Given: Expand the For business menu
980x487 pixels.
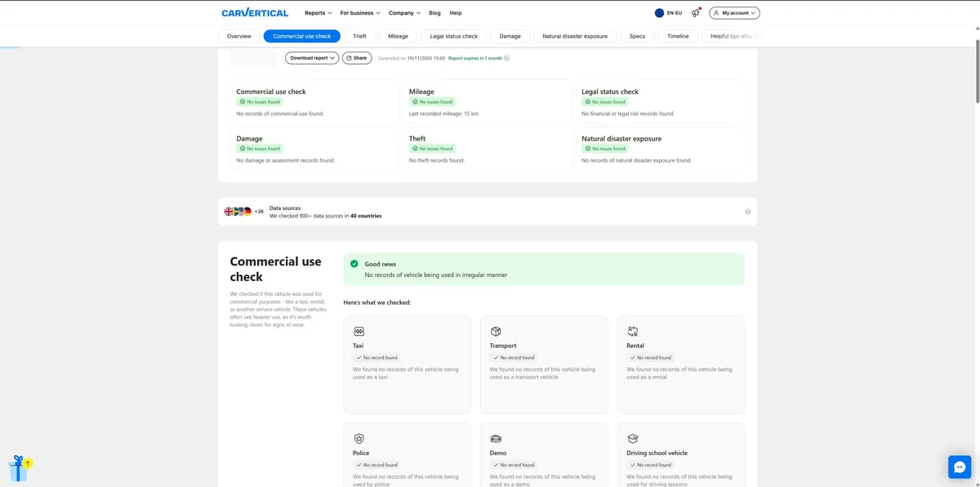Looking at the screenshot, I should [360, 13].
